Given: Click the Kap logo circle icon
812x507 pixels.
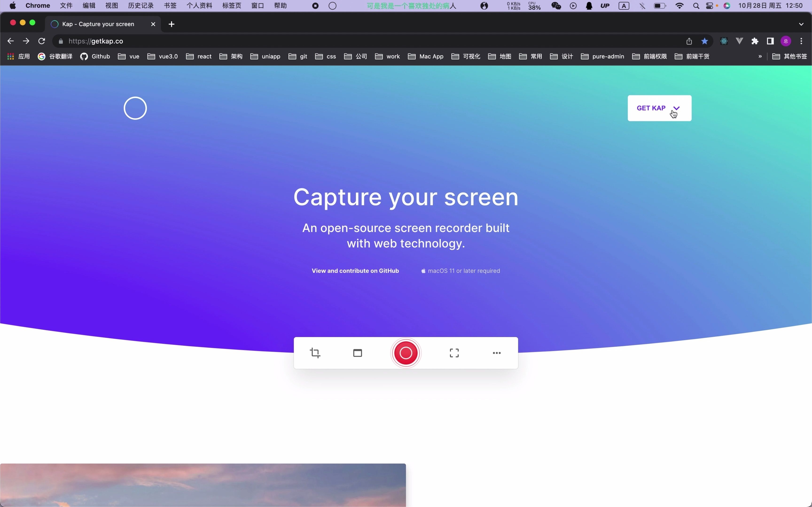Looking at the screenshot, I should 135,108.
